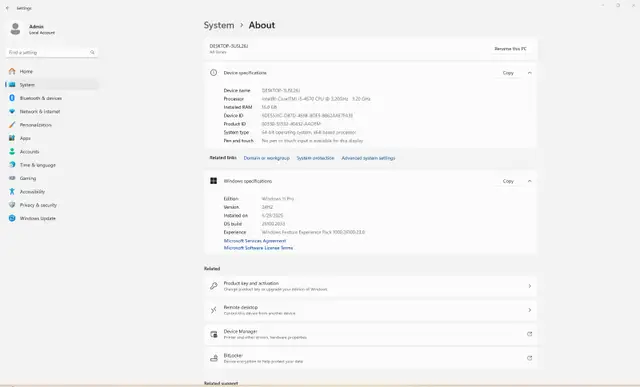Click the Time & language globe icon

pyautogui.click(x=12, y=165)
